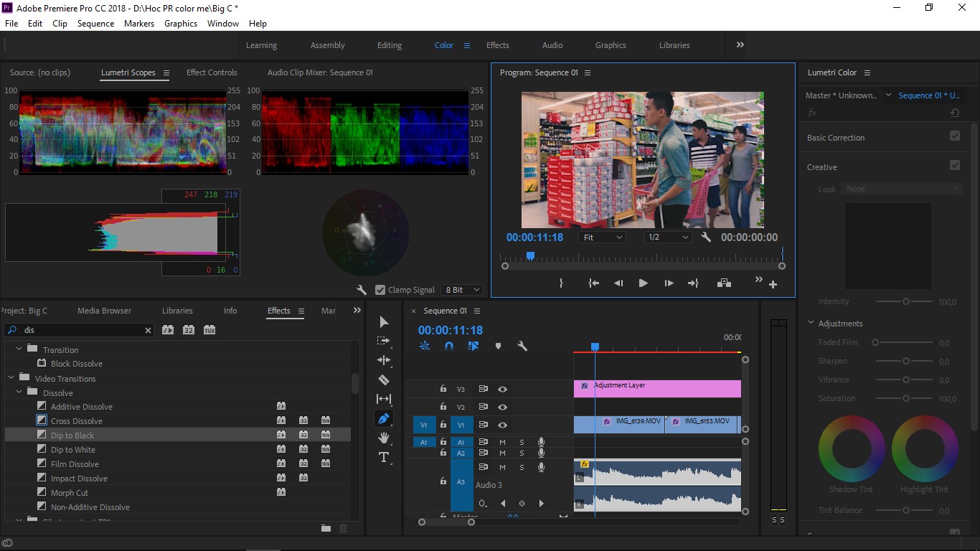Click the Shadow Tint color wheel

coord(852,448)
